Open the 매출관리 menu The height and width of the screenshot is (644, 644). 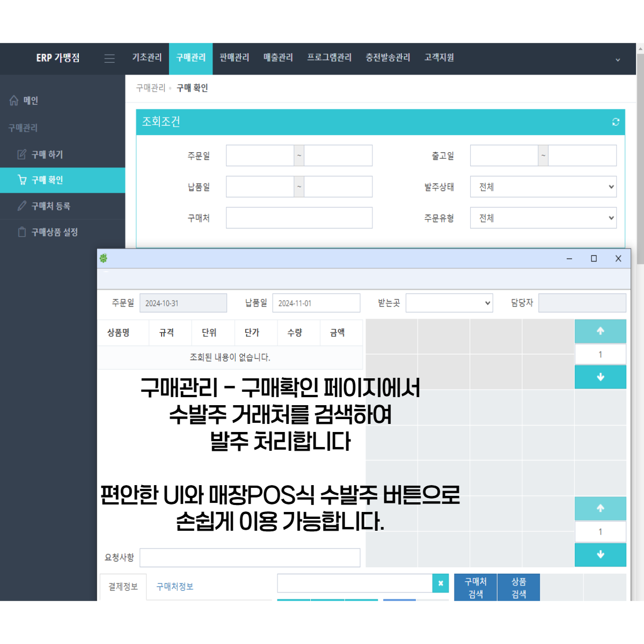278,57
